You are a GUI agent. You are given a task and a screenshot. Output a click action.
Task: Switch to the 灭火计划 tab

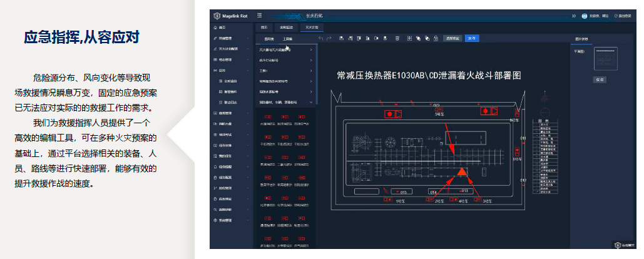point(312,28)
